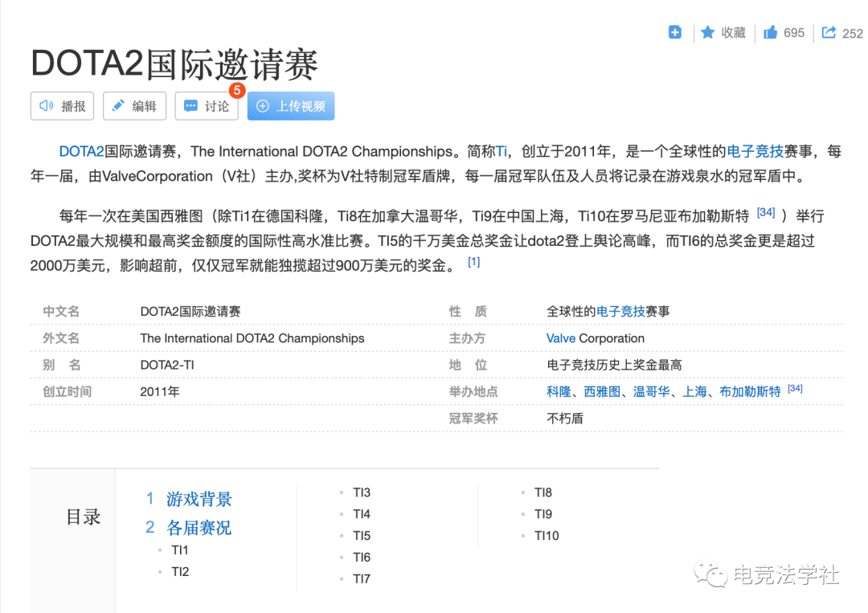Open 电子竞技 link in 性质 row
The image size is (868, 613).
pos(620,312)
